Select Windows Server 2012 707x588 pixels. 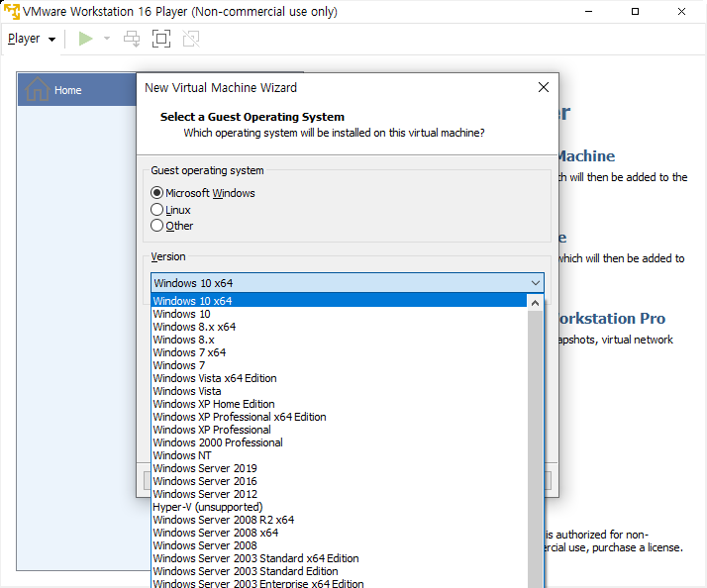(x=339, y=494)
